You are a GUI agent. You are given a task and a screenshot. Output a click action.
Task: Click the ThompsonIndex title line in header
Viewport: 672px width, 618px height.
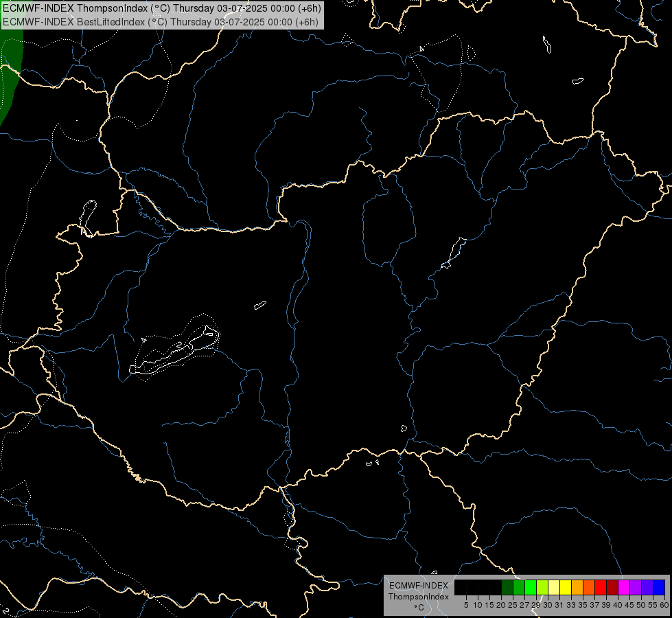pyautogui.click(x=161, y=8)
